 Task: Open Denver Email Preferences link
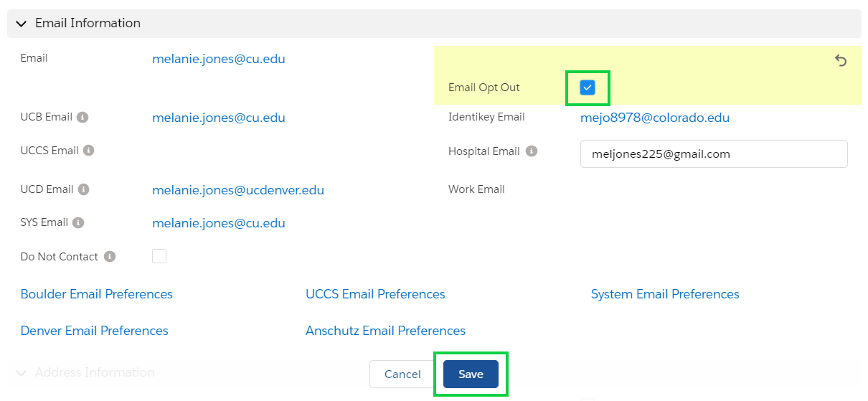coord(95,331)
